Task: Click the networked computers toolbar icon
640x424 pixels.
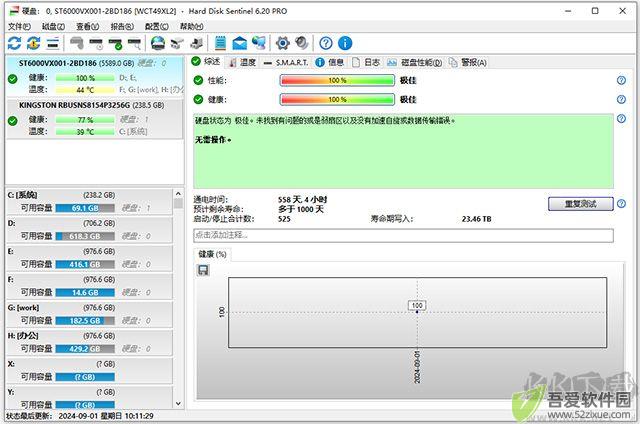Action: pyautogui.click(x=259, y=43)
